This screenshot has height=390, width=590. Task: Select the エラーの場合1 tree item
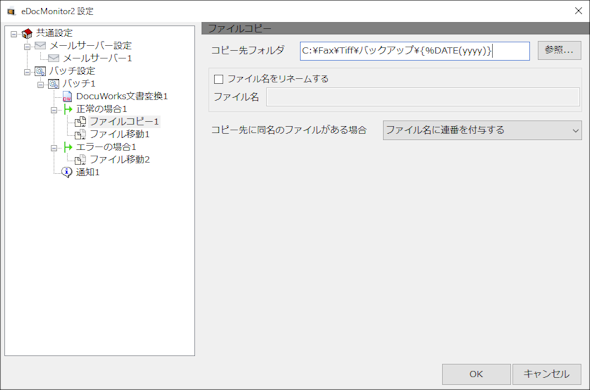(106, 147)
